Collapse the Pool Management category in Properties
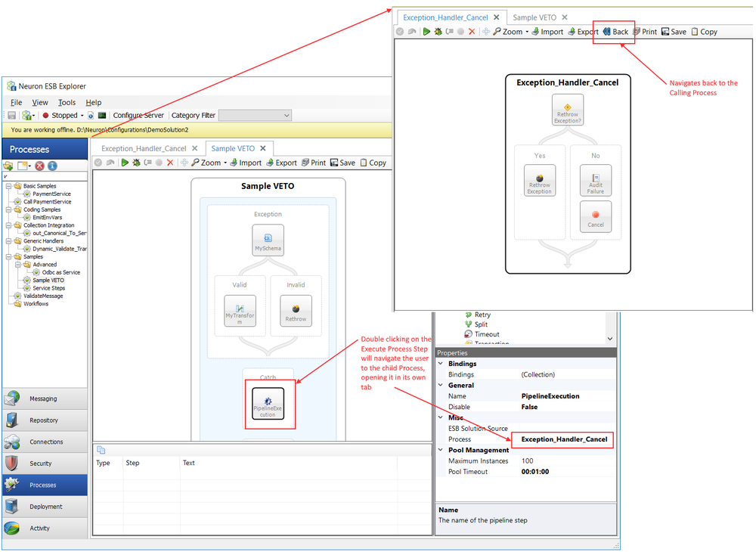Image resolution: width=756 pixels, height=552 pixels. (441, 450)
